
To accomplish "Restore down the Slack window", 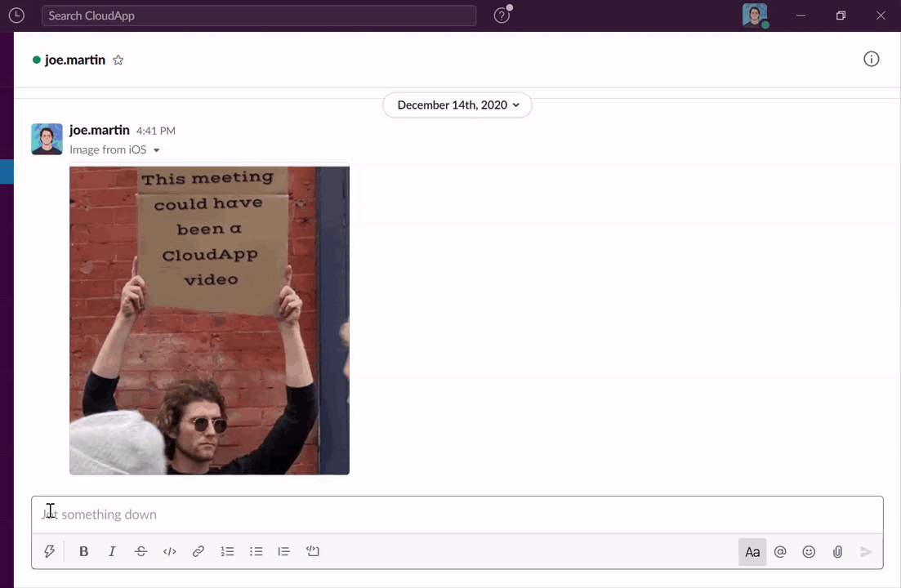I will click(x=841, y=16).
